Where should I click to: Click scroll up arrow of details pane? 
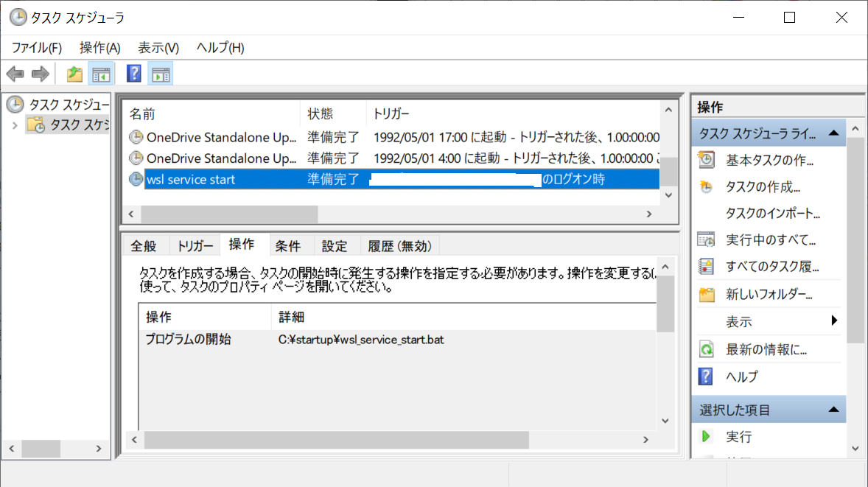665,267
